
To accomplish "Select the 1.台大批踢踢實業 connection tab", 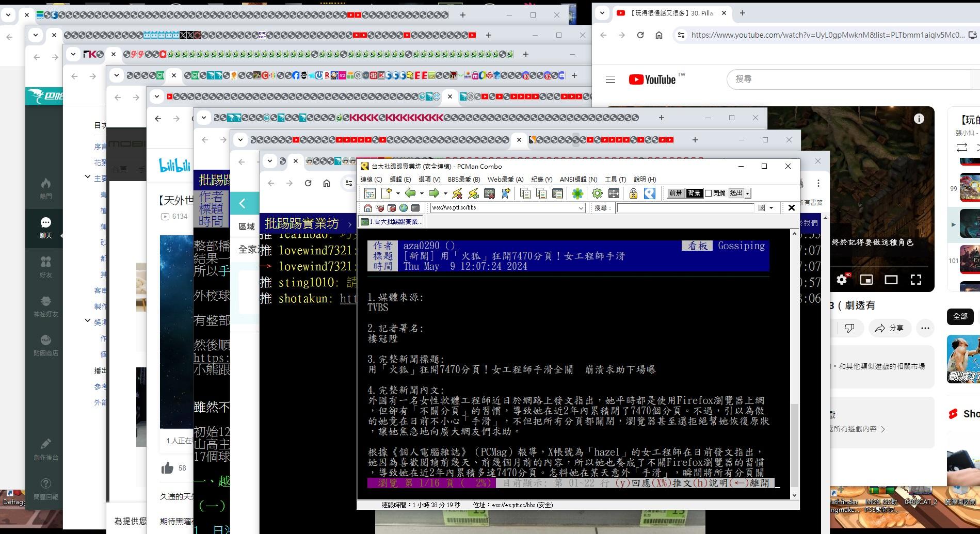I will 392,222.
